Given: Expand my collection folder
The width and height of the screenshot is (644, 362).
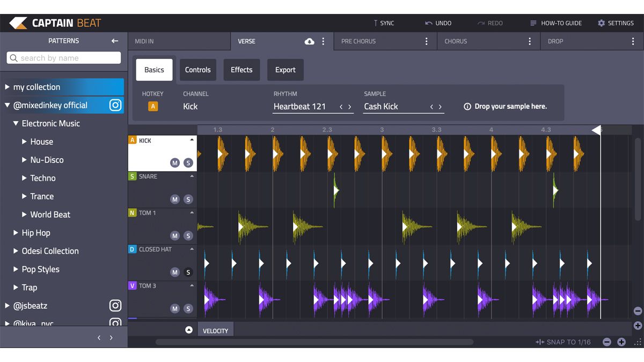Looking at the screenshot, I should pyautogui.click(x=8, y=87).
